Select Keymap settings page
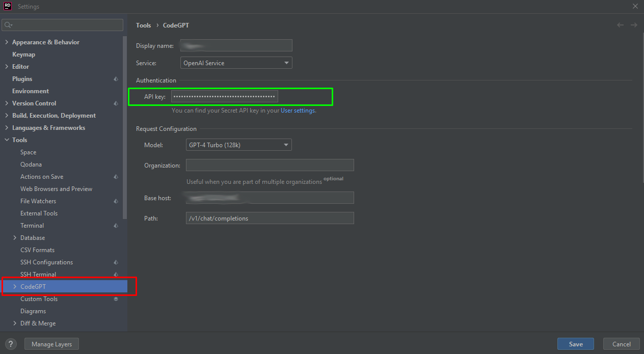Image resolution: width=644 pixels, height=354 pixels. pos(23,55)
